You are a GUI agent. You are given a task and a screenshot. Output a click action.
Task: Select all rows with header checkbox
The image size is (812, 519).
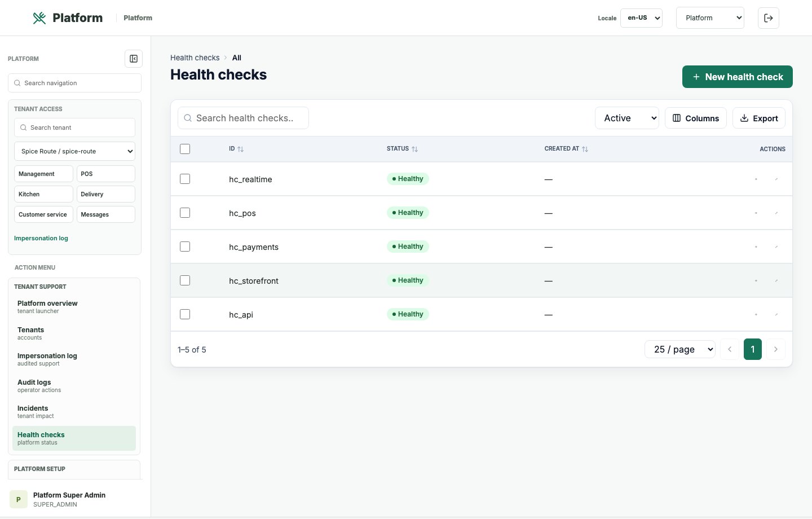[185, 149]
